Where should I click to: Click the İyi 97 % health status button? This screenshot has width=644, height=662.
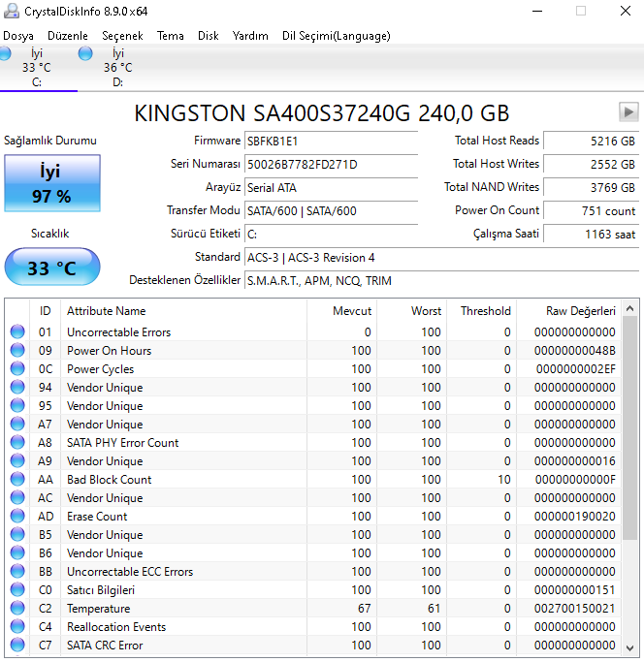52,183
